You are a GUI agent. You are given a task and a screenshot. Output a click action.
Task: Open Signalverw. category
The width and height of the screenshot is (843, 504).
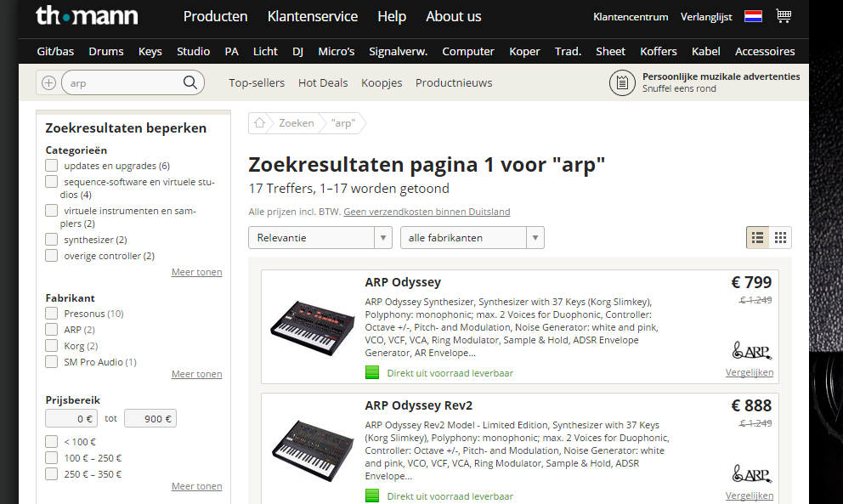[x=398, y=52]
